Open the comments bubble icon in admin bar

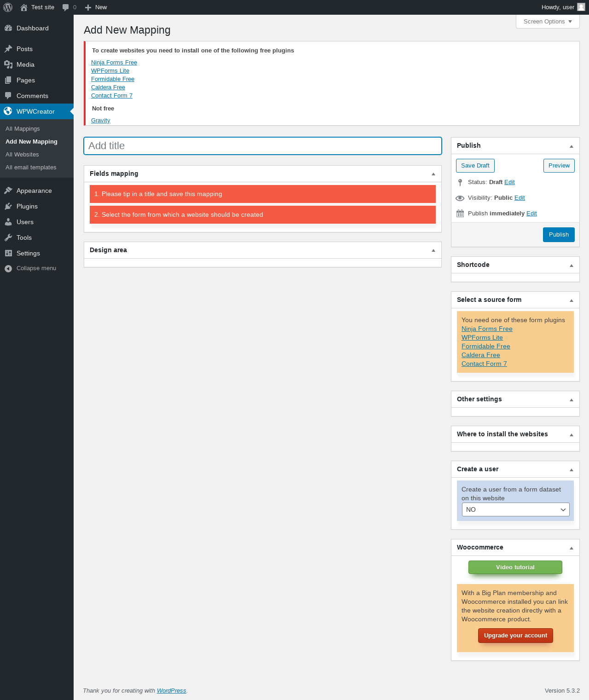[x=66, y=7]
